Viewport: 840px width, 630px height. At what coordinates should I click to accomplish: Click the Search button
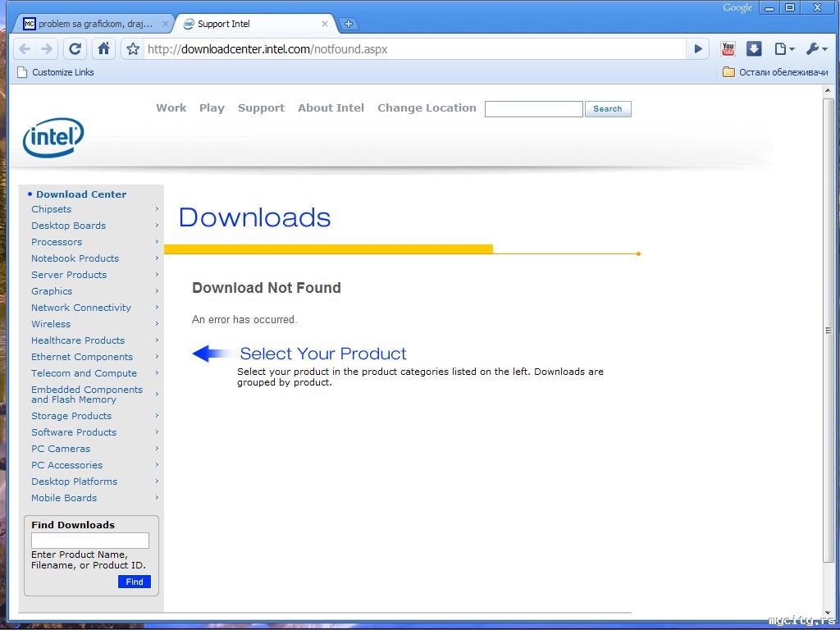(608, 109)
